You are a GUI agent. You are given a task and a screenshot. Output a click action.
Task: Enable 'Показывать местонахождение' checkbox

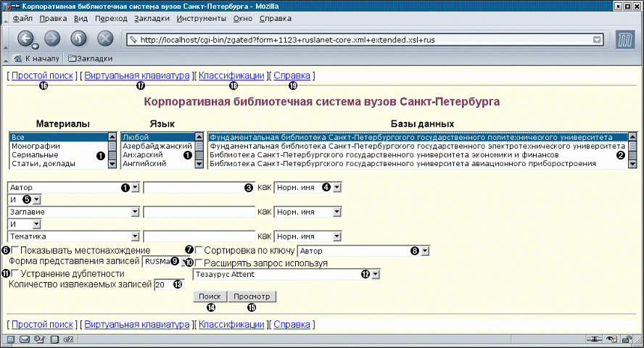15,249
